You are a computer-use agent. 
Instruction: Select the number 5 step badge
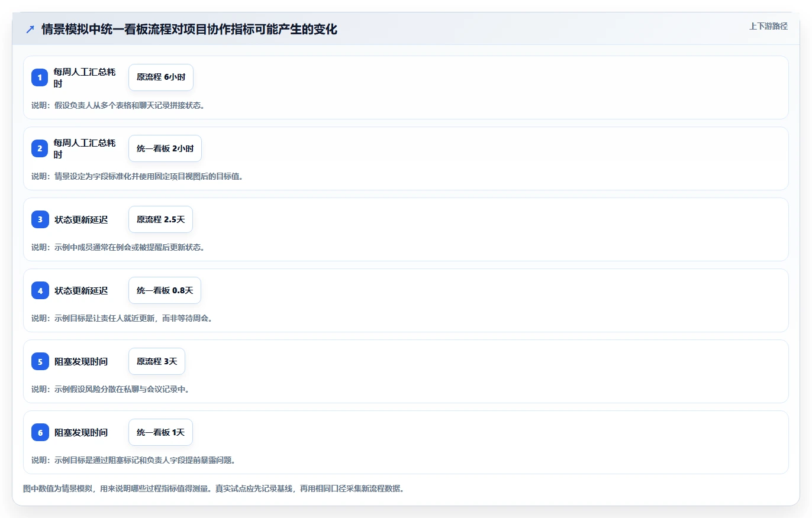tap(40, 361)
